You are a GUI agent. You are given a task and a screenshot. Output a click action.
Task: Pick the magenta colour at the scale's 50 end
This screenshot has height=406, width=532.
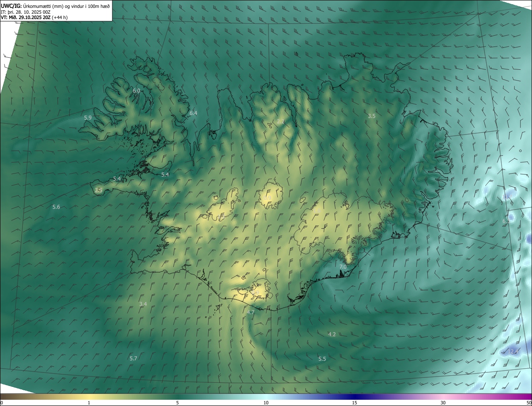pyautogui.click(x=529, y=396)
